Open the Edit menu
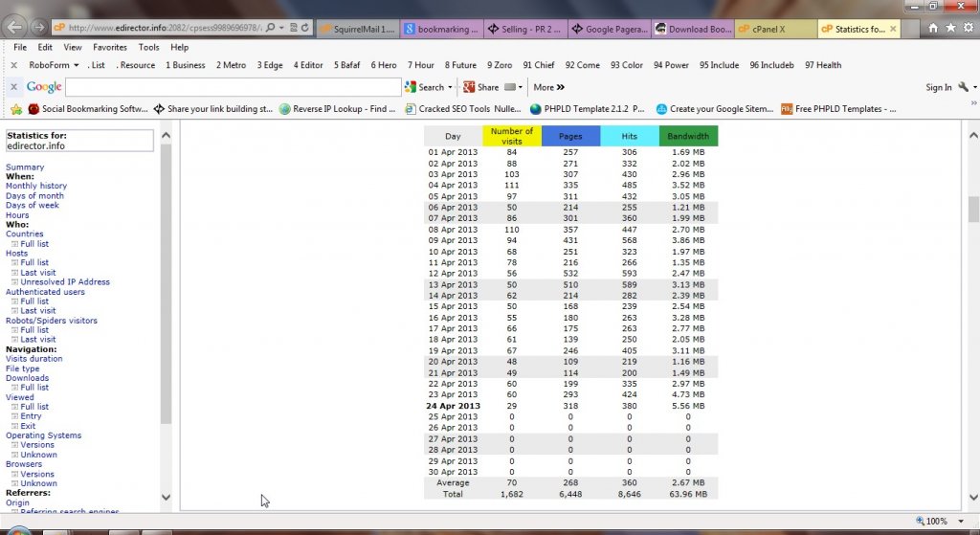Image resolution: width=980 pixels, height=535 pixels. pyautogui.click(x=45, y=47)
